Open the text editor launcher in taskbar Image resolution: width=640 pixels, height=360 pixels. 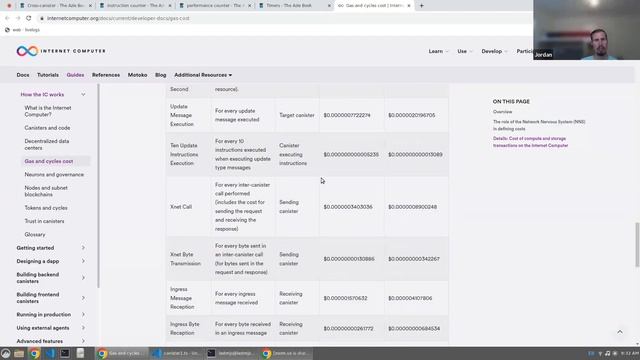coord(80,353)
